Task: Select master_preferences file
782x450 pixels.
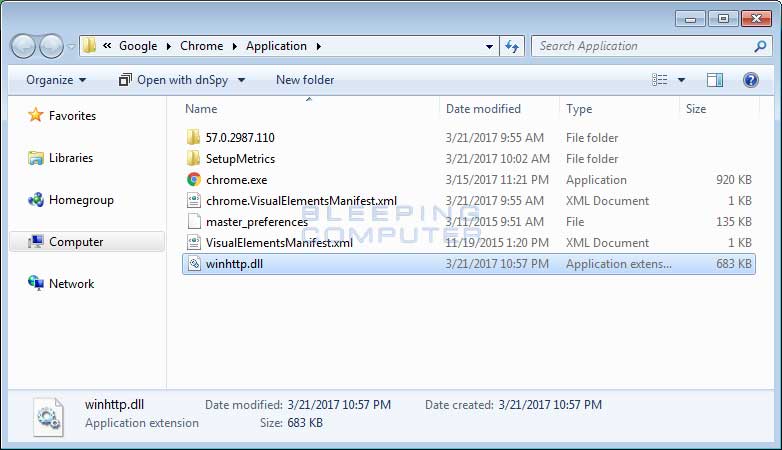Action: [257, 222]
